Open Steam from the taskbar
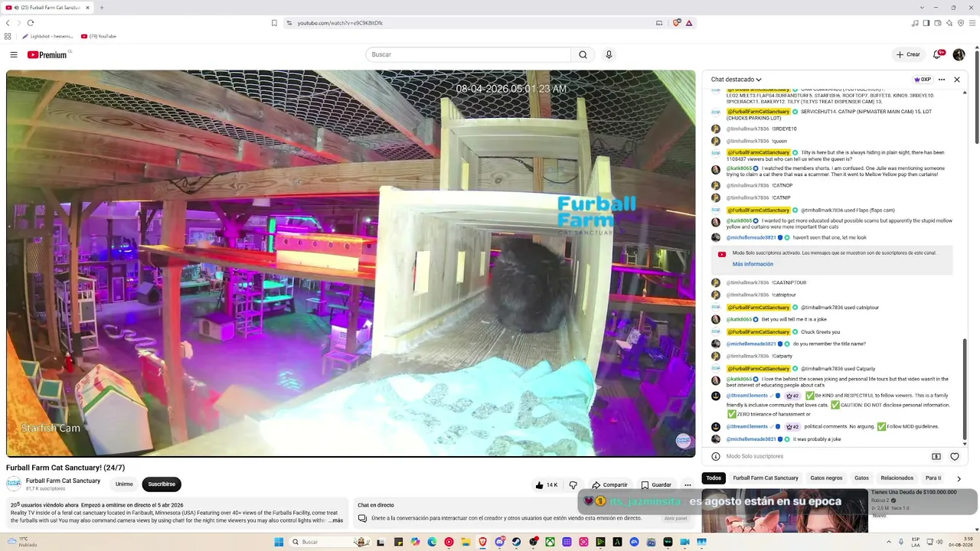 coord(516,542)
